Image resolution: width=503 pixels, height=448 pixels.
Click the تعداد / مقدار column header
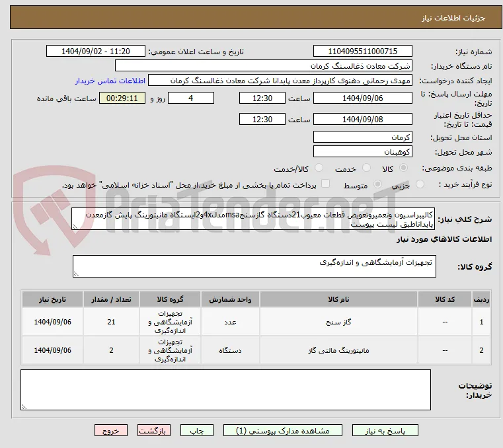click(111, 299)
